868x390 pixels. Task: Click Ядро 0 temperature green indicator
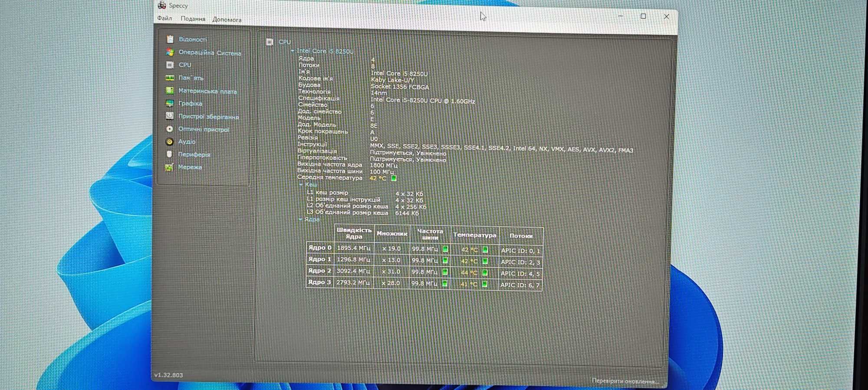pyautogui.click(x=485, y=249)
